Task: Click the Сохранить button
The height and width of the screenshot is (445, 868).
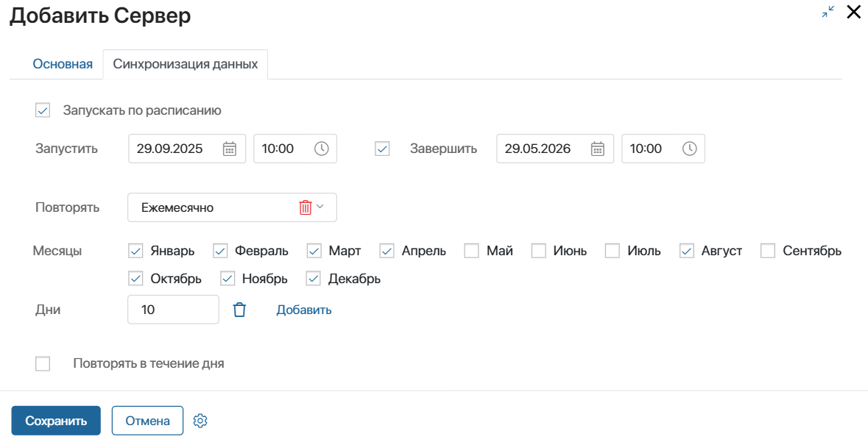Action: tap(55, 420)
